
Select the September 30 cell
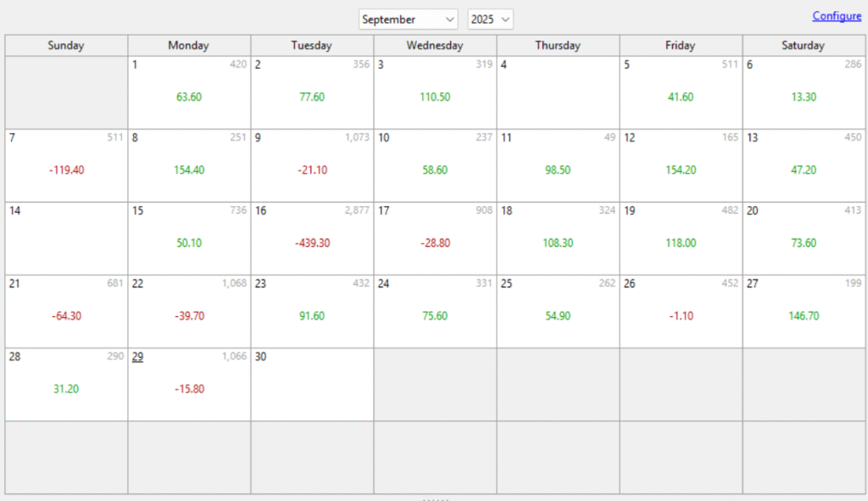click(x=312, y=384)
